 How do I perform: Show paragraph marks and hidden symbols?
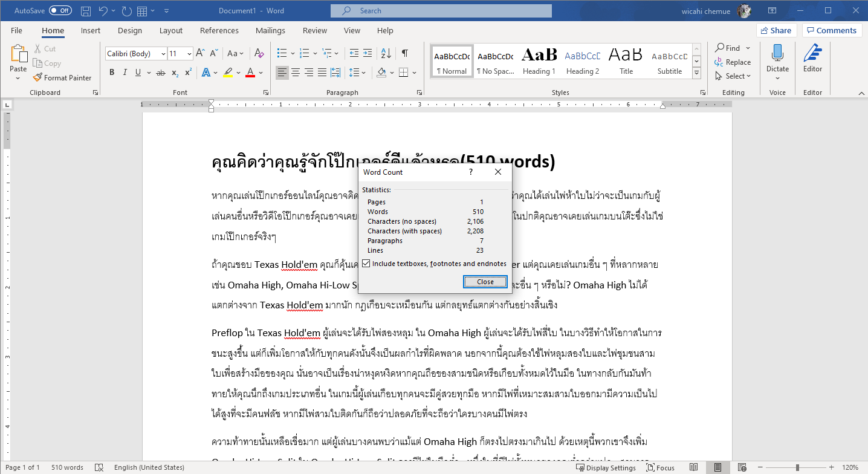(404, 54)
